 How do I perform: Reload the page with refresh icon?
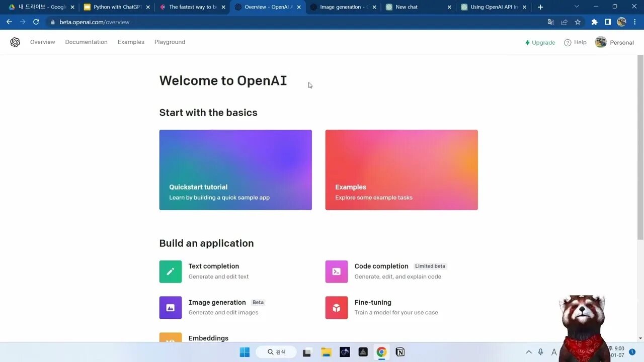pos(36,22)
